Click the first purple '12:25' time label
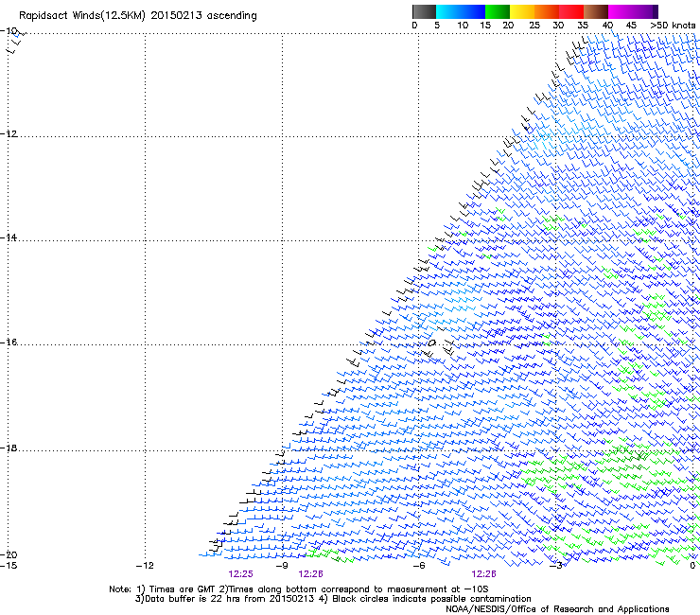The height and width of the screenshot is (615, 700). pyautogui.click(x=240, y=574)
